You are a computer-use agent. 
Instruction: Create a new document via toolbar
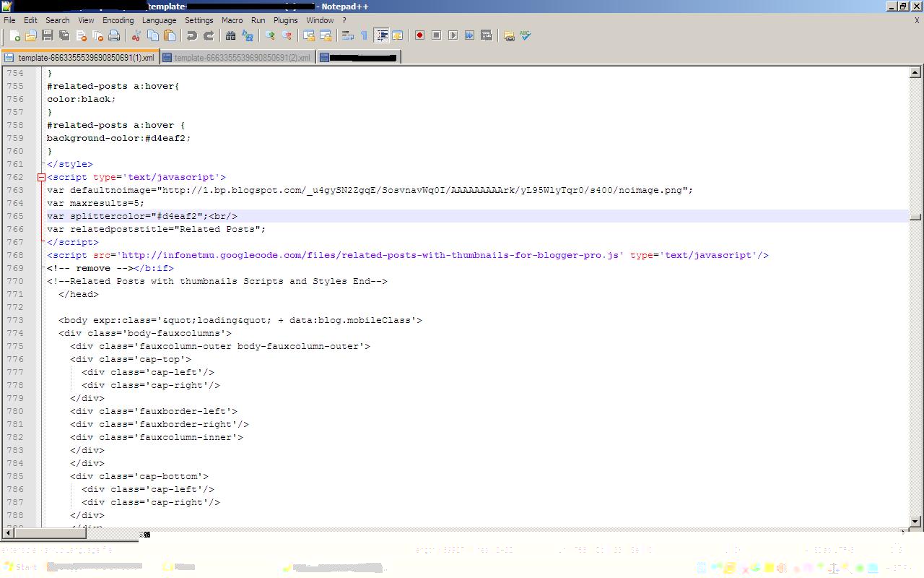tap(14, 35)
